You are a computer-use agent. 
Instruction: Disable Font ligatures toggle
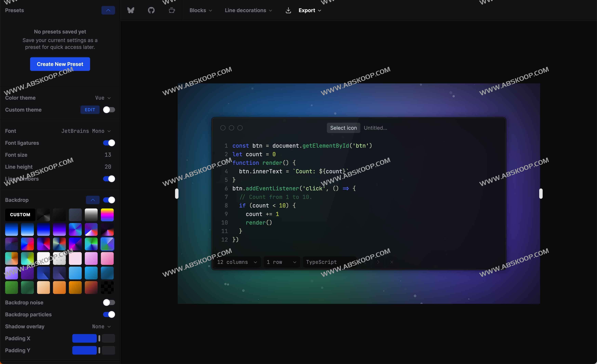tap(109, 143)
